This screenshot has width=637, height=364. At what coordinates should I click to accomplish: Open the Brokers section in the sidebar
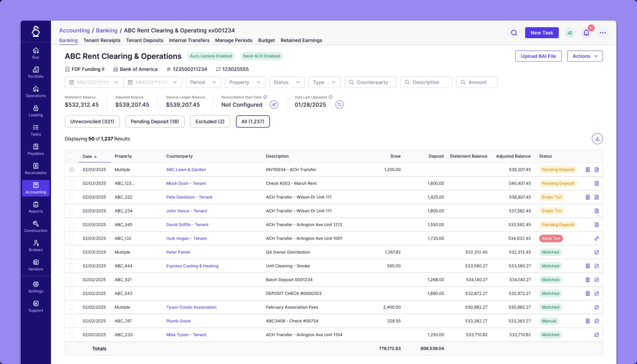[x=36, y=245]
